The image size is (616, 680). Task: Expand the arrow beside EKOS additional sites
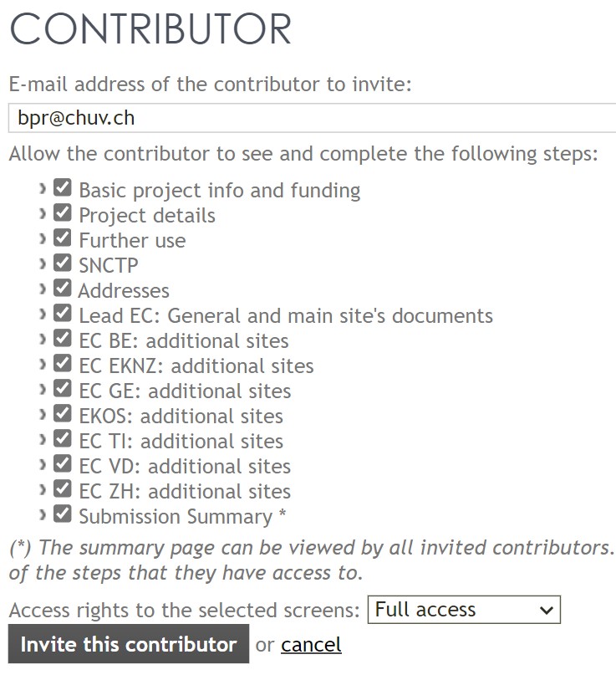coord(42,415)
